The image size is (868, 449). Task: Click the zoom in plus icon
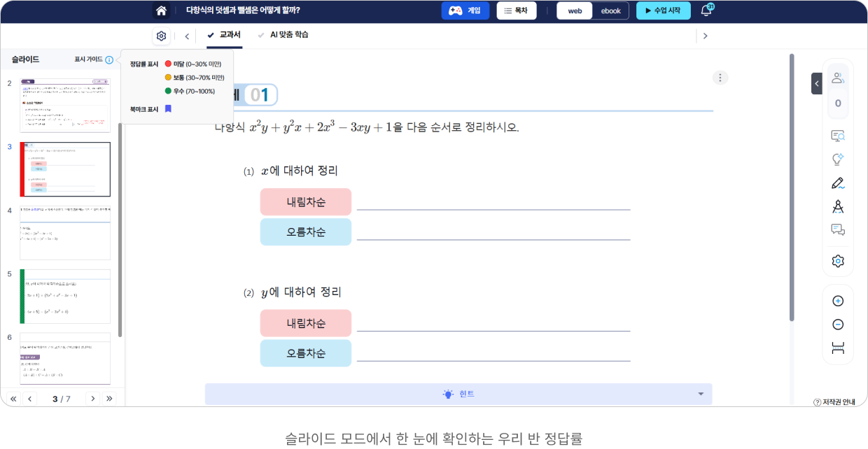tap(837, 301)
